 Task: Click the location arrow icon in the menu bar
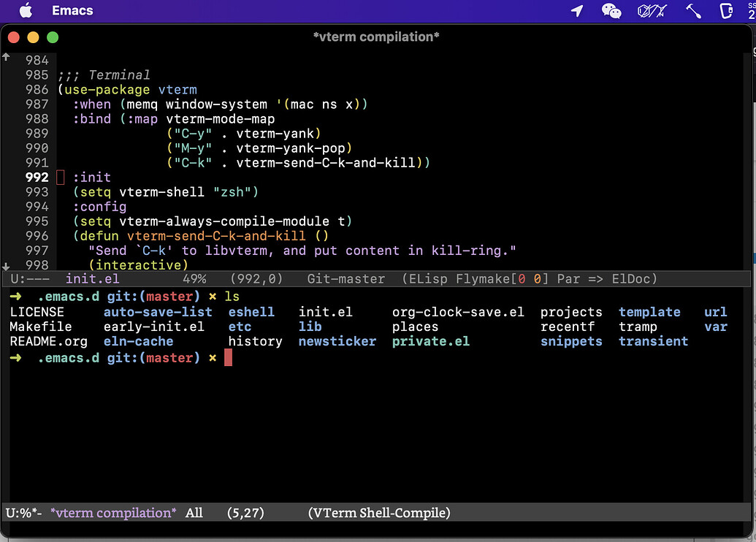576,11
